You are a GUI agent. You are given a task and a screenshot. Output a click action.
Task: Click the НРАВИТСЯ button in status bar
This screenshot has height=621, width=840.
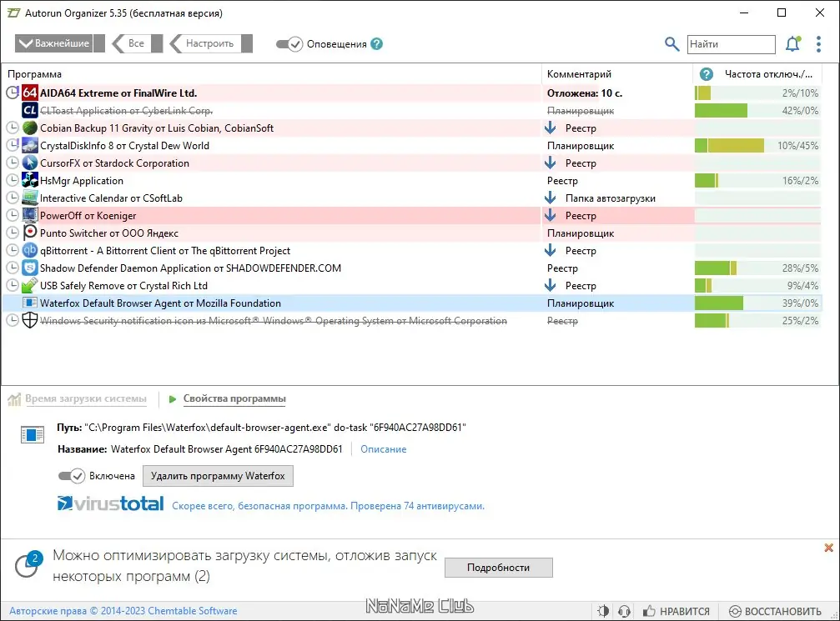(x=677, y=611)
